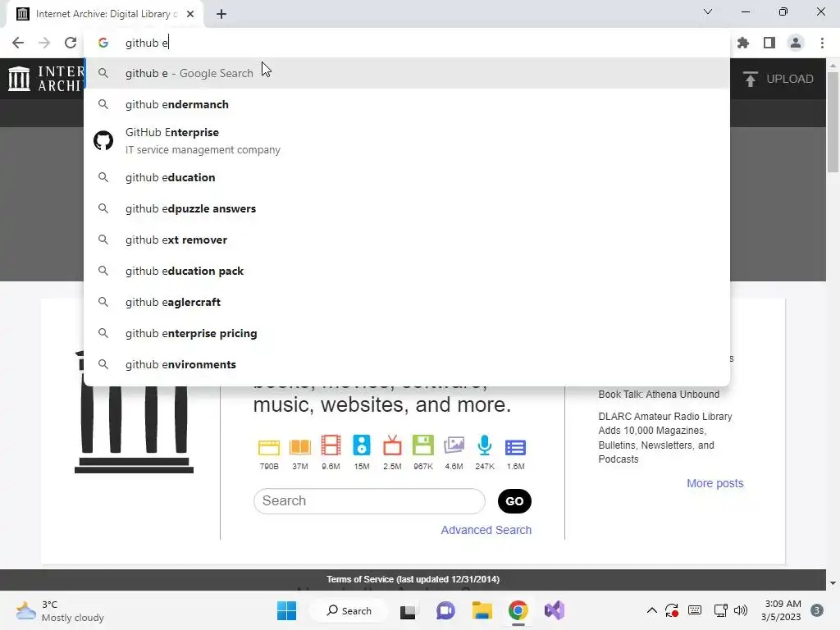The height and width of the screenshot is (630, 840).
Task: Click the More posts link
Action: (714, 483)
